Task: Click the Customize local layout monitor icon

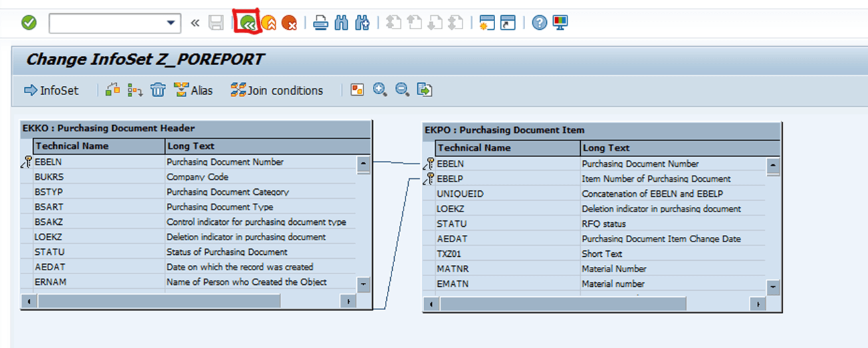Action: pos(561,23)
